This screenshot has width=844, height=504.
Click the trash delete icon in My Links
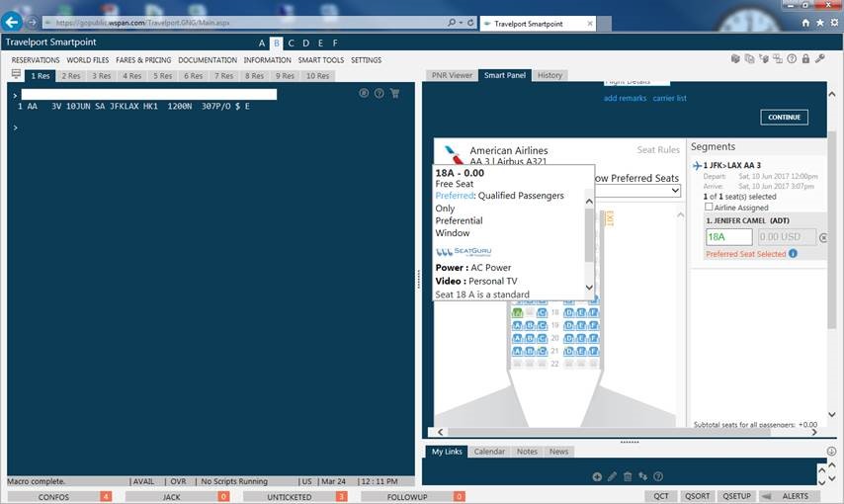click(x=628, y=476)
